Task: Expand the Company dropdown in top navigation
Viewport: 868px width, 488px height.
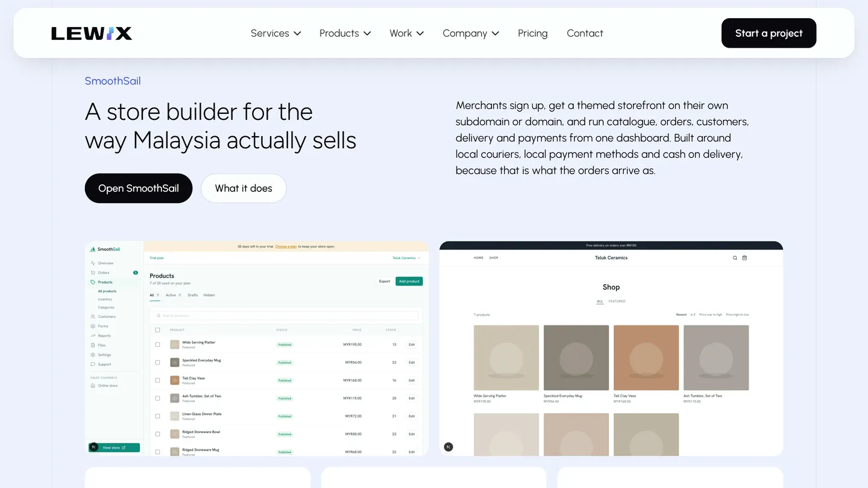Action: click(x=471, y=33)
